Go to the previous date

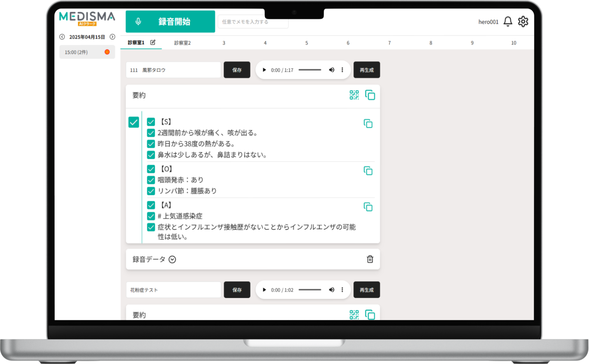click(62, 37)
